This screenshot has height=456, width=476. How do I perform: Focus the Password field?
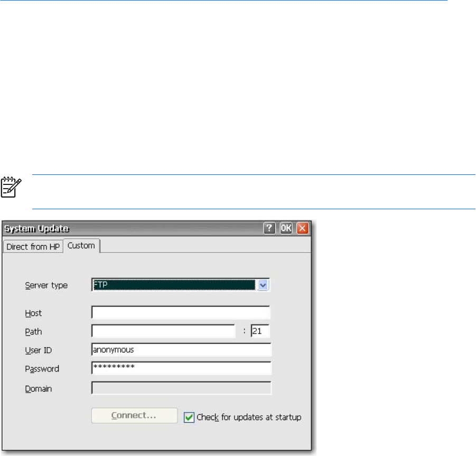pos(181,368)
